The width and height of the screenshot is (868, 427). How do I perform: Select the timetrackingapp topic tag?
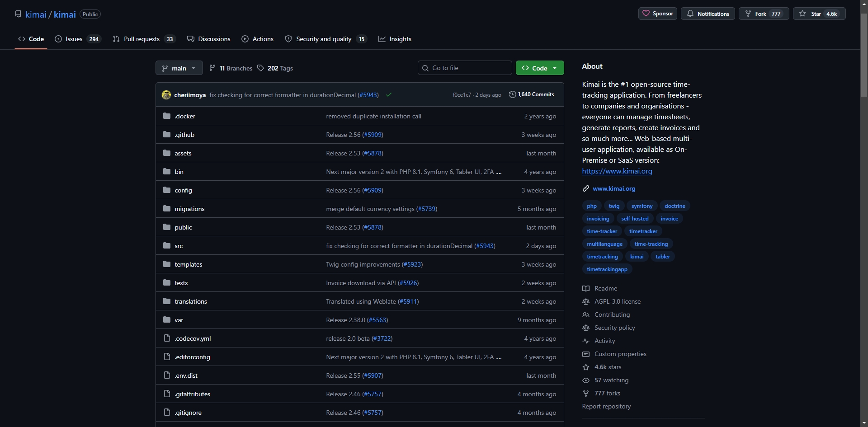[607, 269]
